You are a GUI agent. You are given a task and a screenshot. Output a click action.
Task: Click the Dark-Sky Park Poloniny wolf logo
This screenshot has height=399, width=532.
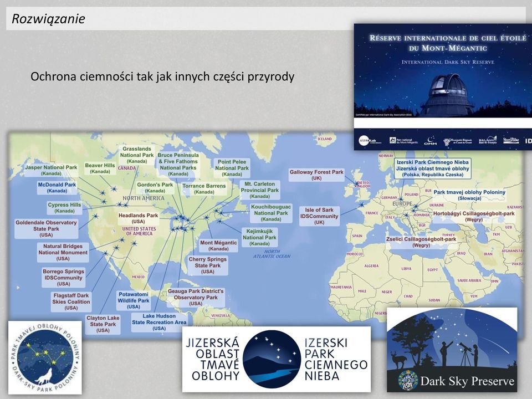(x=45, y=357)
